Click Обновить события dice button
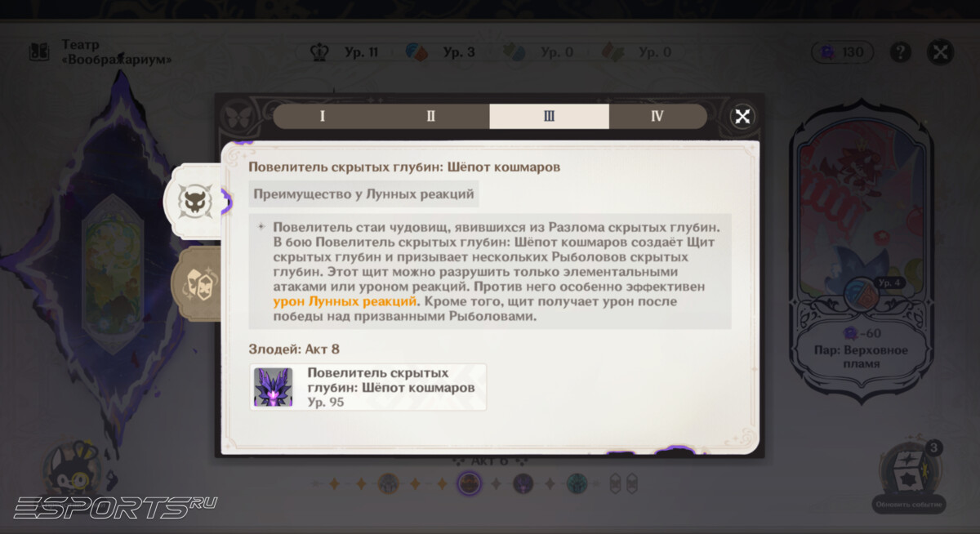980x534 pixels. [908, 478]
